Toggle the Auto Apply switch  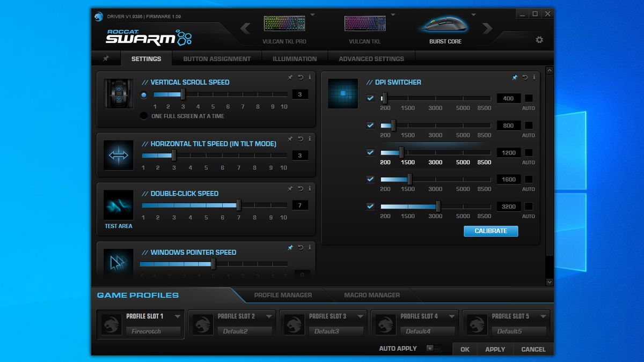(x=433, y=349)
